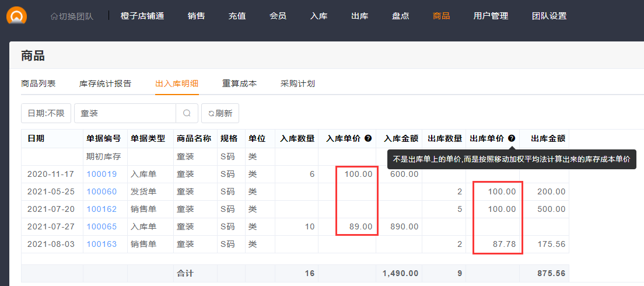644x286 pixels.
Task: Click 切换团队 to switch team
Action: [x=72, y=16]
